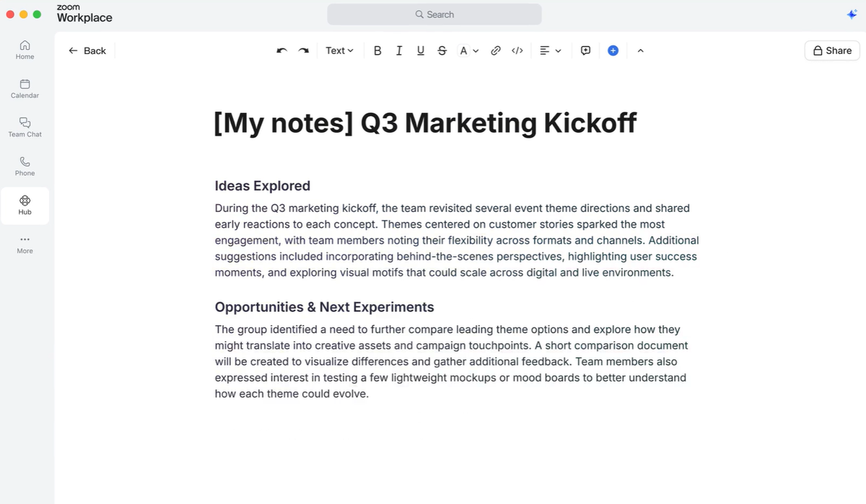Go Back to the previous page
The width and height of the screenshot is (866, 504).
[x=87, y=50]
